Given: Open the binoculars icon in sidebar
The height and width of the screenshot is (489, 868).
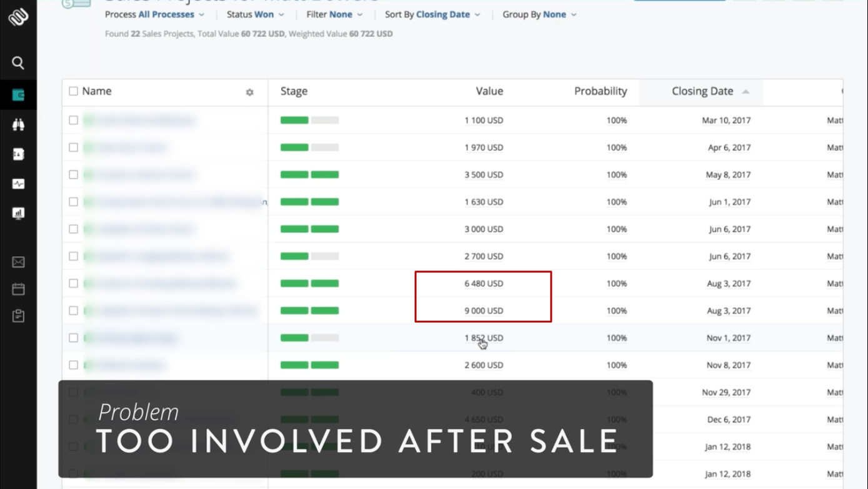Looking at the screenshot, I should [x=18, y=125].
